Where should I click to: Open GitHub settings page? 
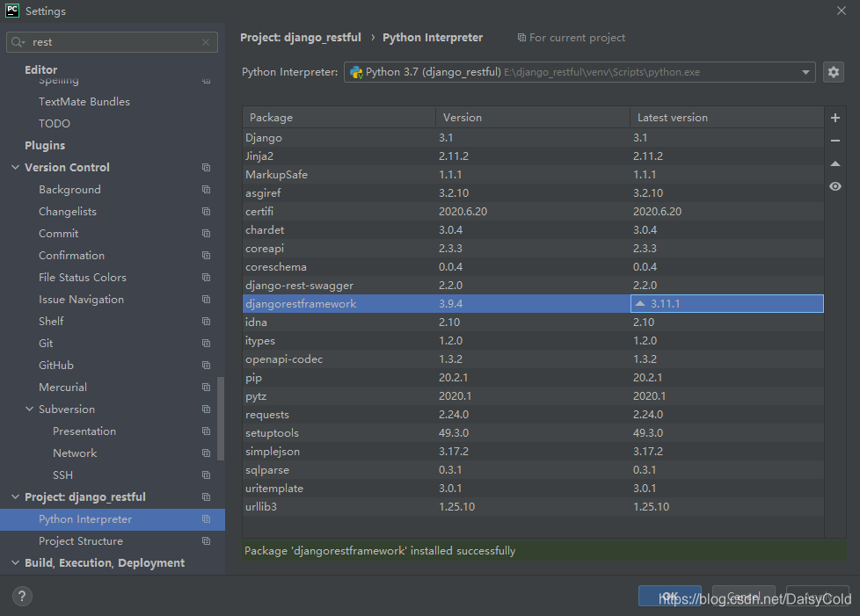[x=56, y=365]
